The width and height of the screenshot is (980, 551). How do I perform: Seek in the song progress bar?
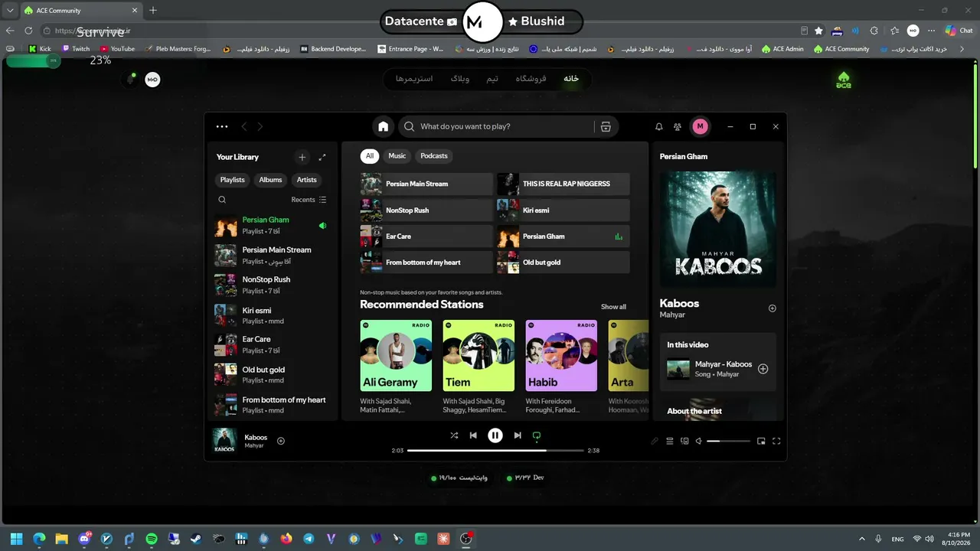495,451
